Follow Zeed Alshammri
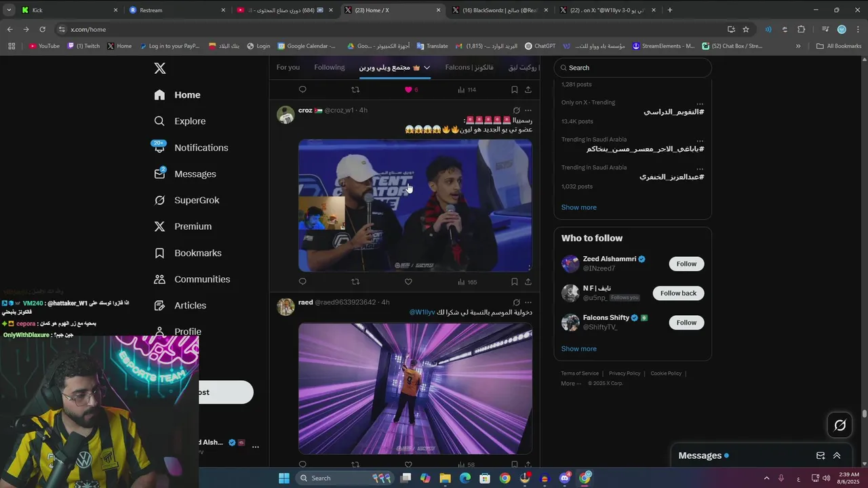The width and height of the screenshot is (868, 488). 686,264
